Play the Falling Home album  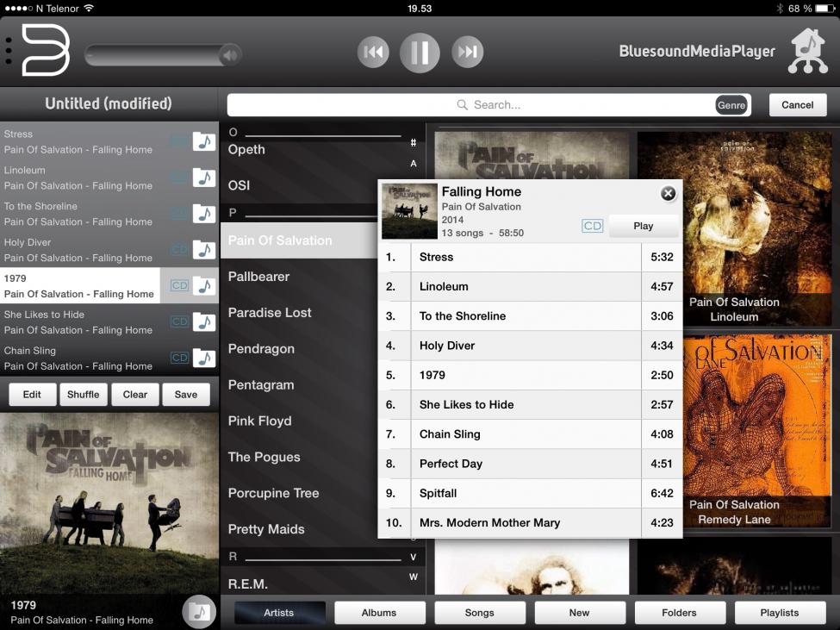(644, 226)
